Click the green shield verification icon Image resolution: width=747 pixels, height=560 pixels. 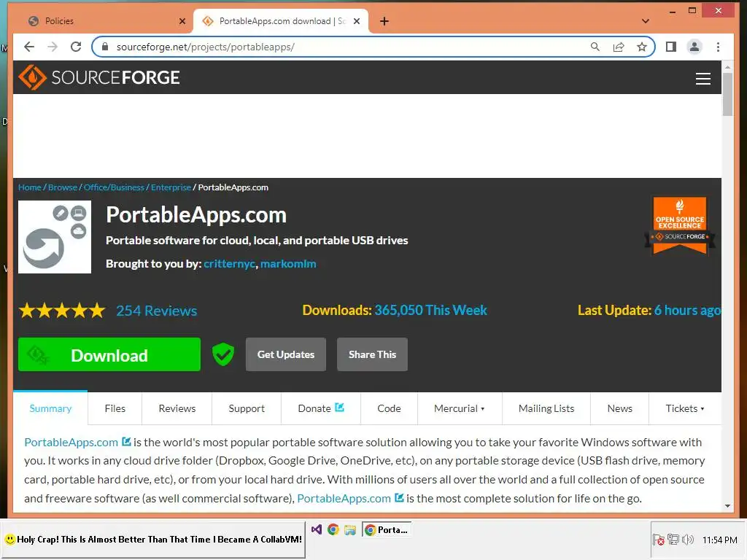click(223, 354)
